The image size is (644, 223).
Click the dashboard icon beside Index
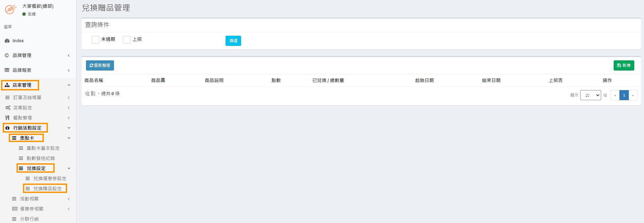pyautogui.click(x=7, y=41)
